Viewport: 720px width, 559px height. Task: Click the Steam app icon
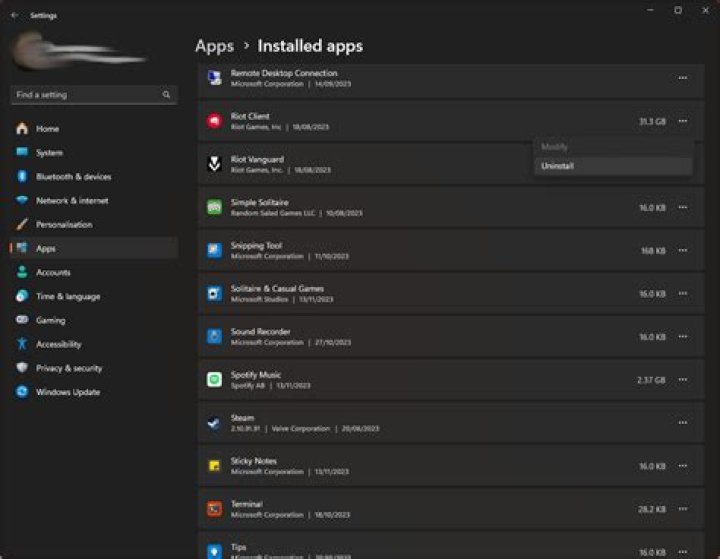[x=214, y=423]
